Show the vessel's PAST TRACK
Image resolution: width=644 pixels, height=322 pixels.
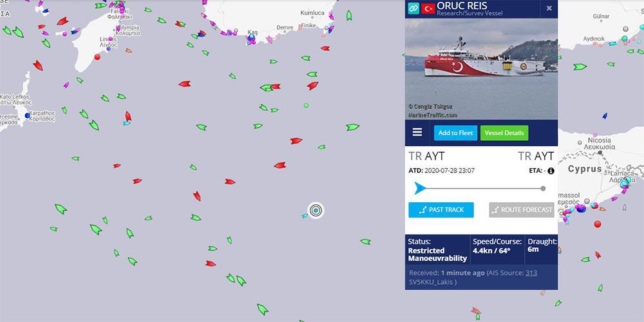point(441,210)
